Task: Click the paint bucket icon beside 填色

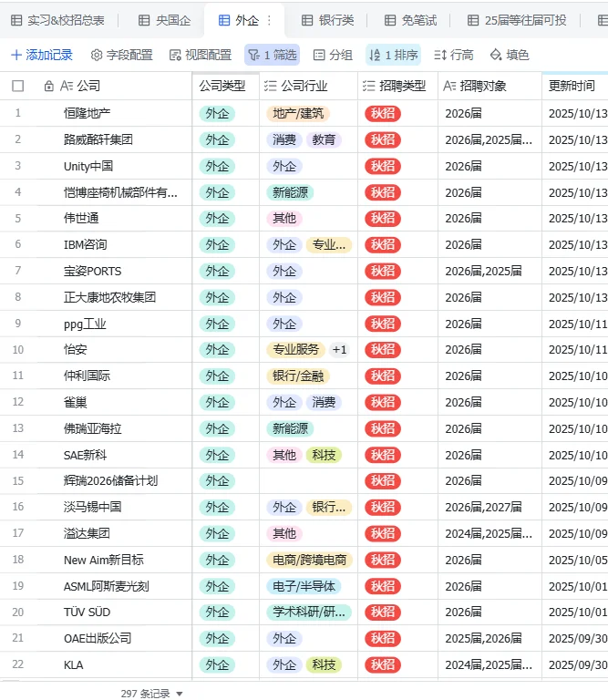Action: [x=496, y=55]
